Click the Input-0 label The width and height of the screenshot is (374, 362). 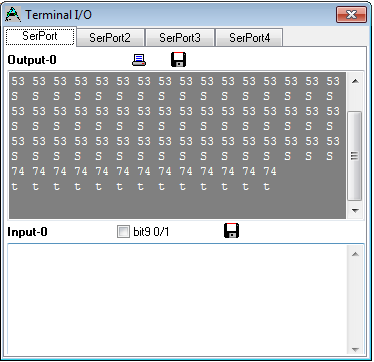27,232
